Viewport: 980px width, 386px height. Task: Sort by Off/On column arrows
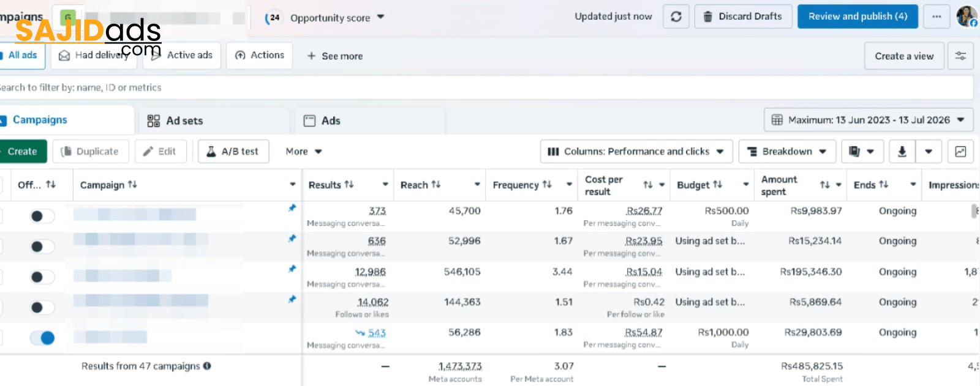[x=51, y=185]
